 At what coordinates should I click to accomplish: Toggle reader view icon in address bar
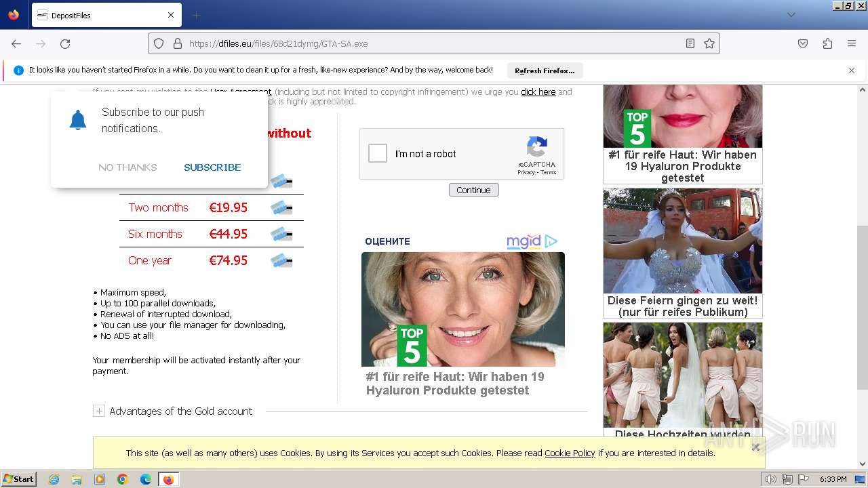point(690,43)
